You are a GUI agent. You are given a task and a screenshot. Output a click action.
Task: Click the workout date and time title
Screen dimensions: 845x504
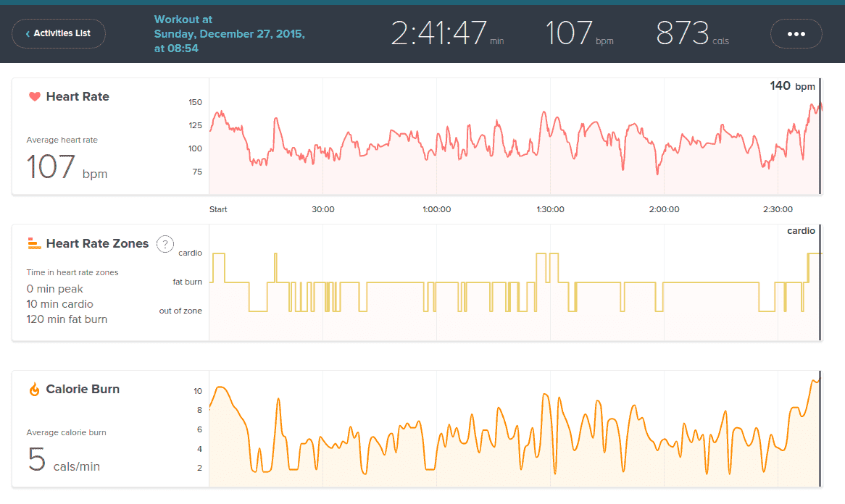click(229, 34)
